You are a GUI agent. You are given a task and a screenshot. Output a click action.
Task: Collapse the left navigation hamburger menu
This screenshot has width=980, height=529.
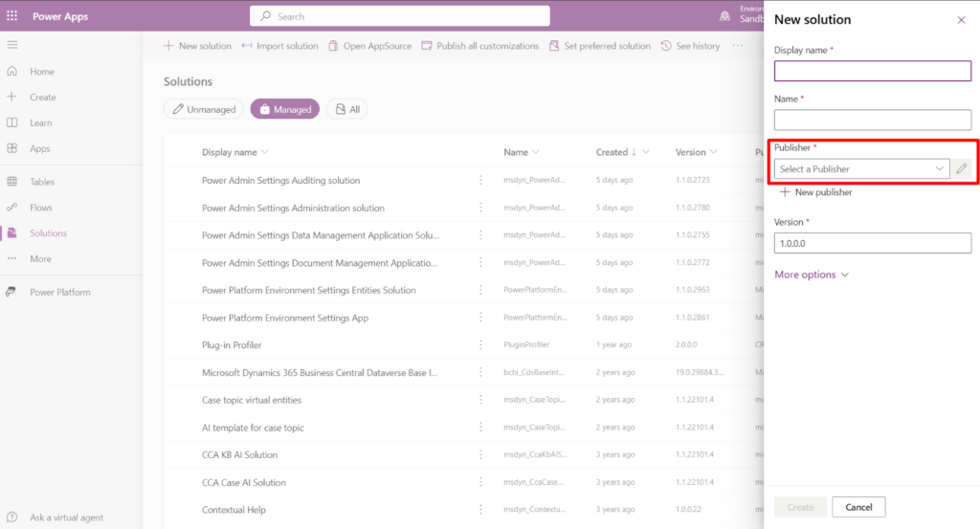pyautogui.click(x=12, y=45)
